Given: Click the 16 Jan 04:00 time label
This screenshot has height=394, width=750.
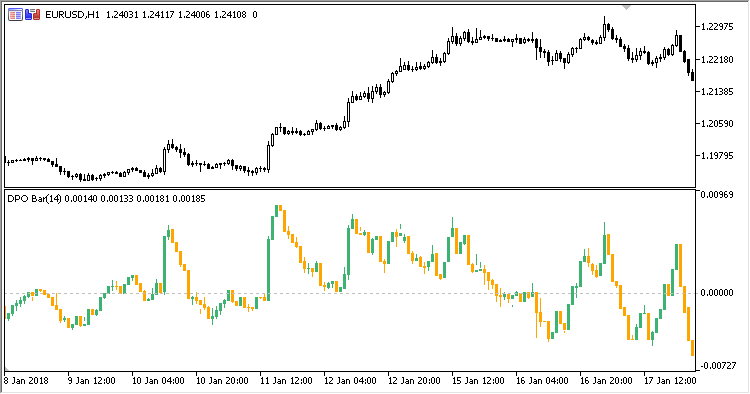Looking at the screenshot, I should [x=542, y=381].
